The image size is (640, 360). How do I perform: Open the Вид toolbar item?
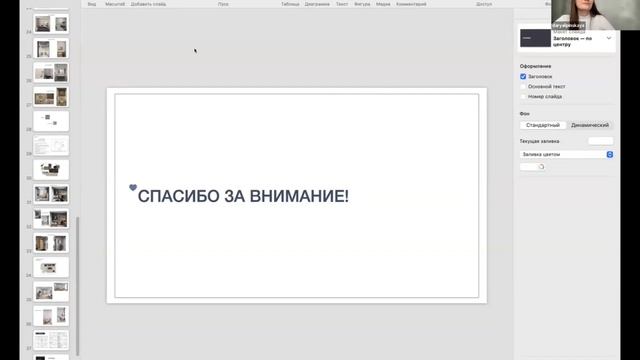tap(92, 4)
